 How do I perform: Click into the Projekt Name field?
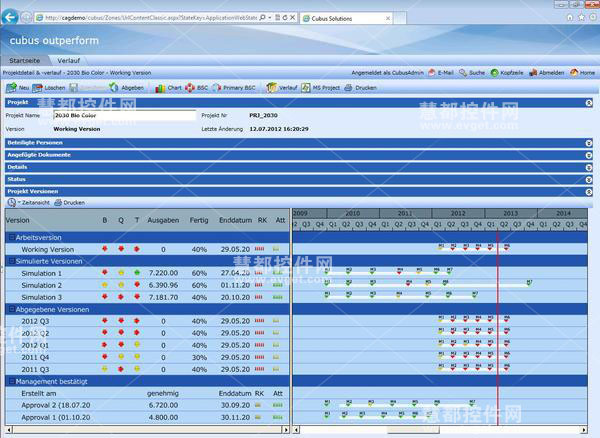(x=124, y=115)
